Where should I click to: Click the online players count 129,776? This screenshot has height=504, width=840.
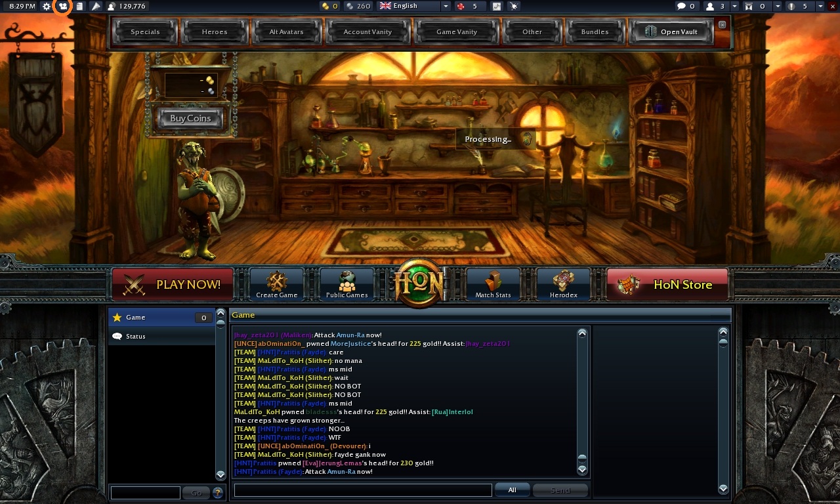(x=127, y=6)
